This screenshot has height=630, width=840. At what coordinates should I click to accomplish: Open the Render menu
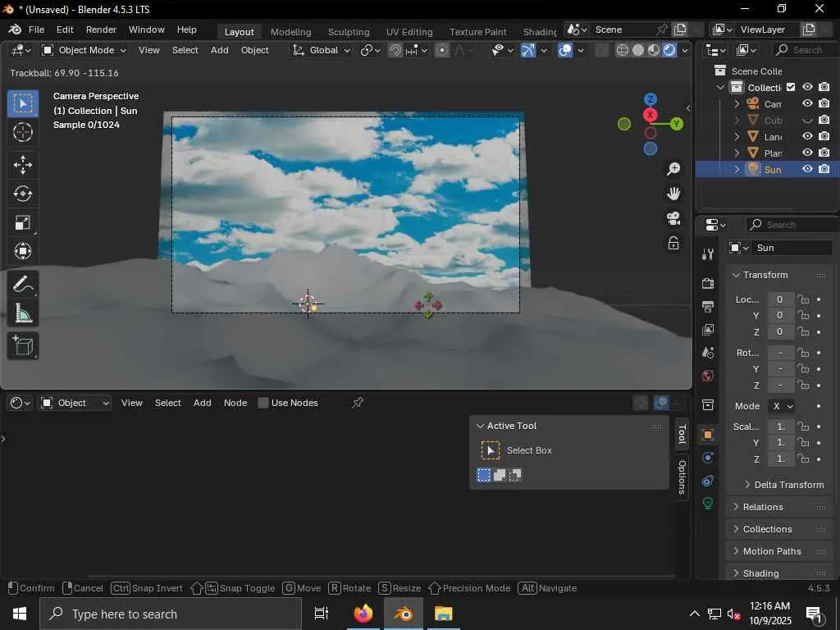tap(101, 30)
